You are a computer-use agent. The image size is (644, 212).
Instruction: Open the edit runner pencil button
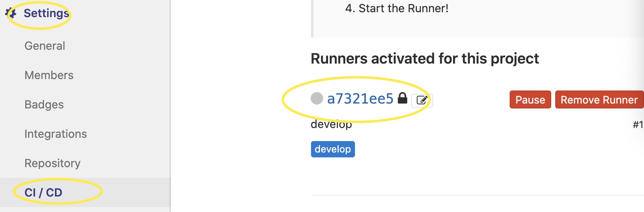coord(422,100)
